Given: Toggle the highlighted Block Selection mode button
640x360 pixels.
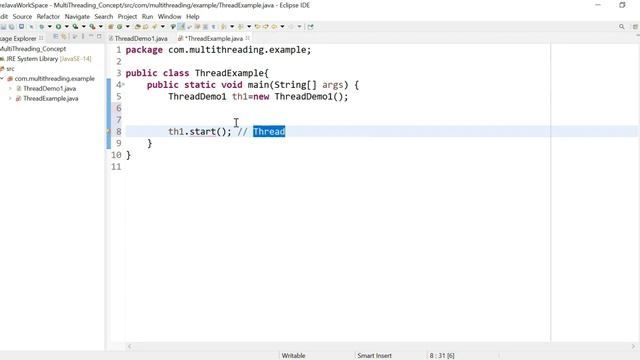Looking at the screenshot, I should click(x=181, y=27).
